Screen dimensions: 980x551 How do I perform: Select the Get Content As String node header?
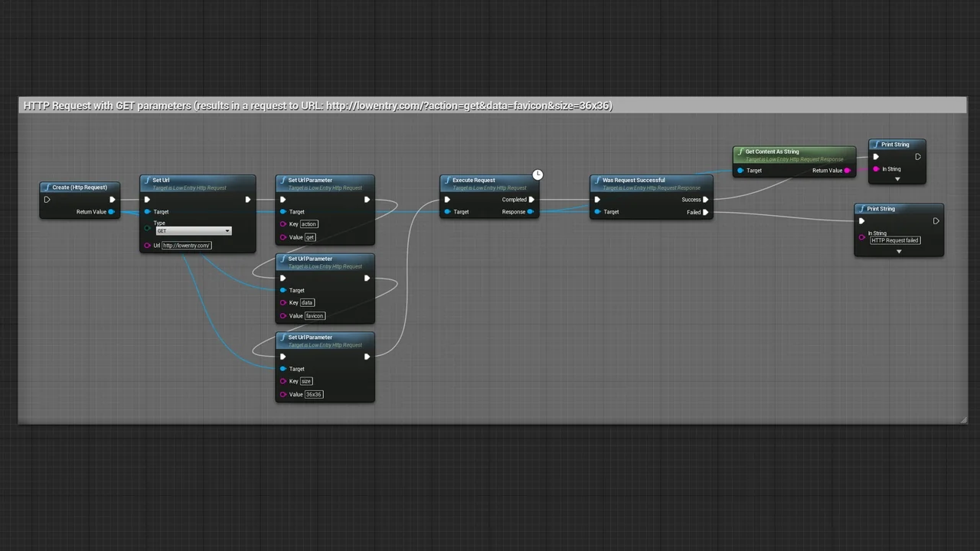point(772,152)
